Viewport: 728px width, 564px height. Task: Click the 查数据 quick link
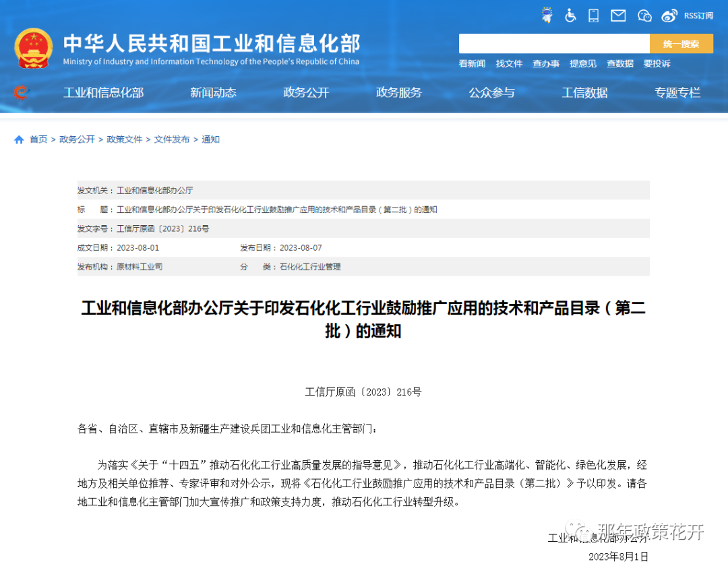[620, 63]
